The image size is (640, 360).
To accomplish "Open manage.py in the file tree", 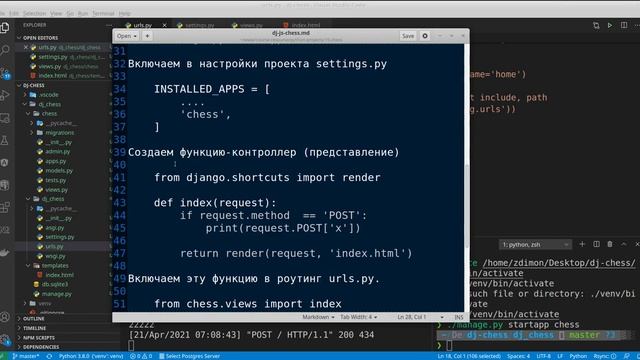I will pyautogui.click(x=56, y=294).
